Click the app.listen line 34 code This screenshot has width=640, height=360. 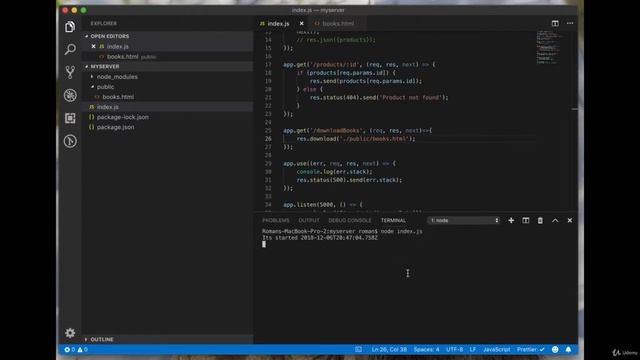tap(323, 204)
